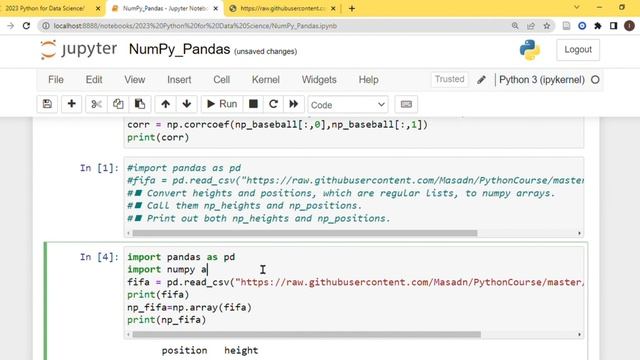The image size is (640, 360).
Task: Click the 'position' column header in output
Action: [184, 350]
